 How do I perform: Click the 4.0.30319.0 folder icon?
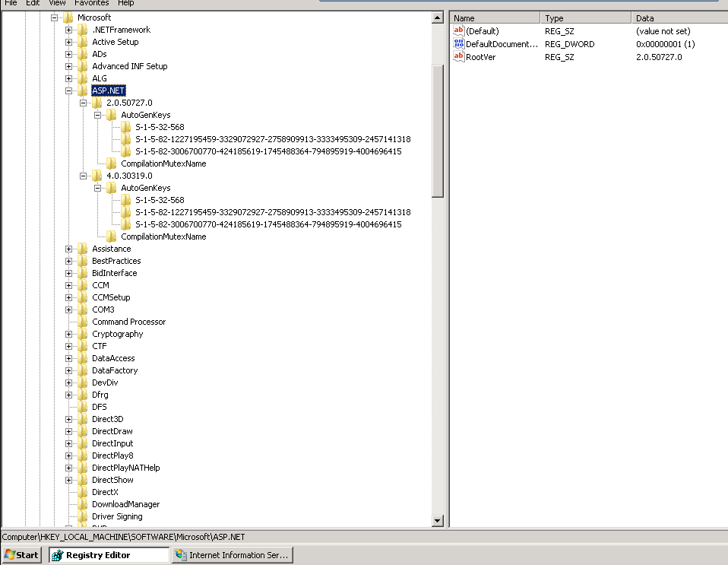[x=97, y=176]
